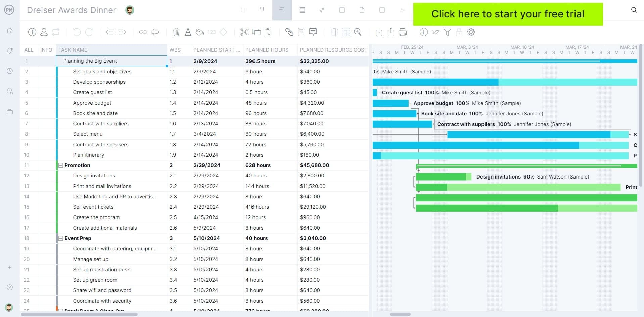Switch to the sheet view tab

(x=302, y=10)
